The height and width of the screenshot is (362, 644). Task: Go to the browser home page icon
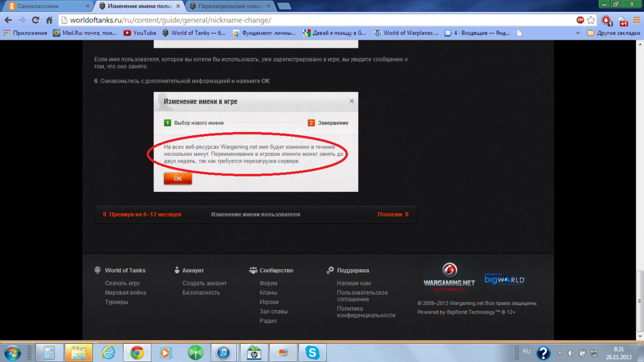tap(49, 20)
